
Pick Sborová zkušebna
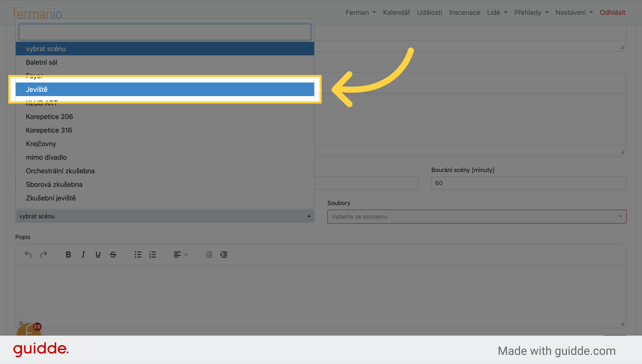pyautogui.click(x=165, y=184)
